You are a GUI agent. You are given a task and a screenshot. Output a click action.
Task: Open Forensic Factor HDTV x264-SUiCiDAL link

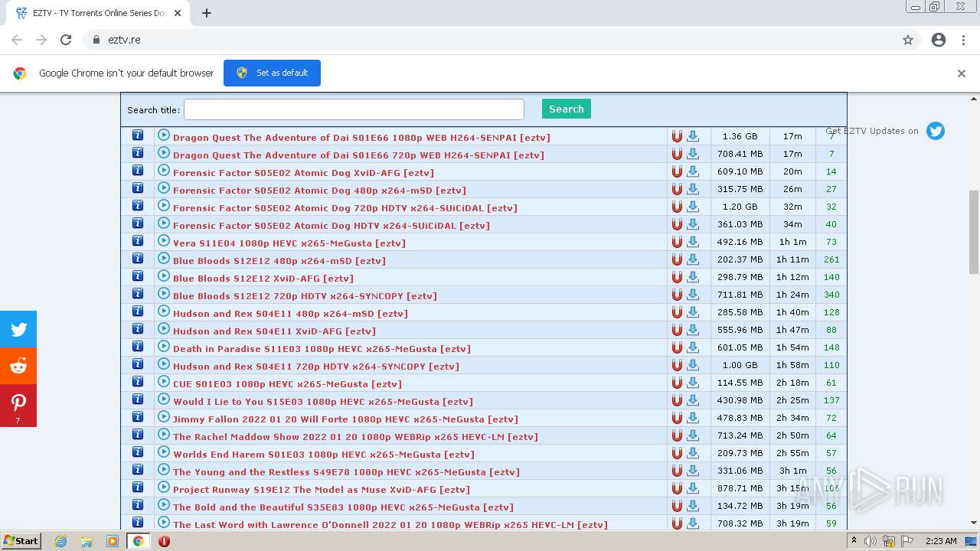pyautogui.click(x=332, y=225)
